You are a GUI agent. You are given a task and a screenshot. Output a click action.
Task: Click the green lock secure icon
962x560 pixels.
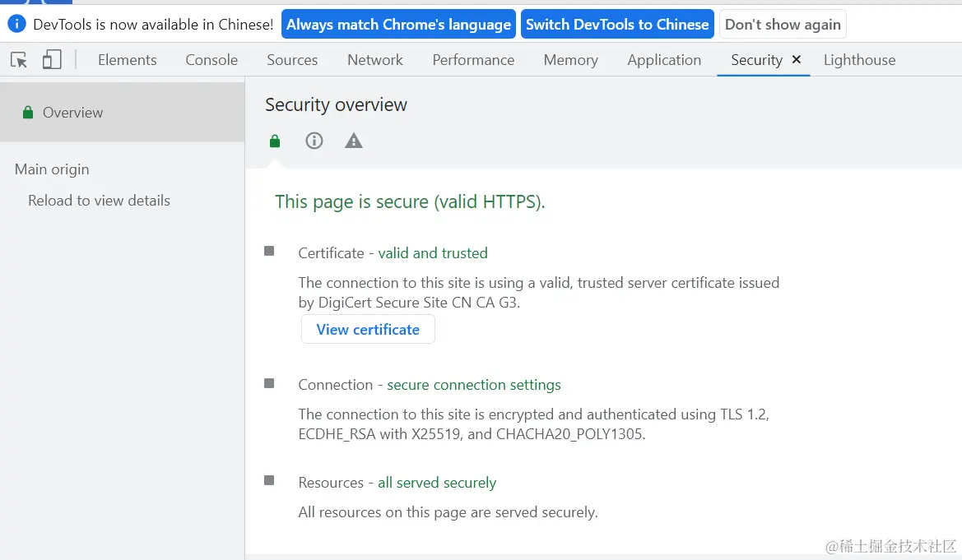point(275,141)
